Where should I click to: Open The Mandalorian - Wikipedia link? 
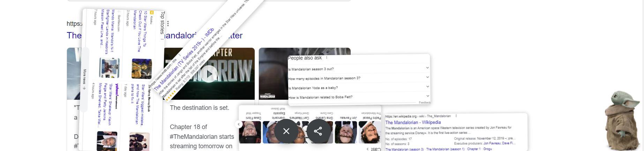[x=413, y=122]
